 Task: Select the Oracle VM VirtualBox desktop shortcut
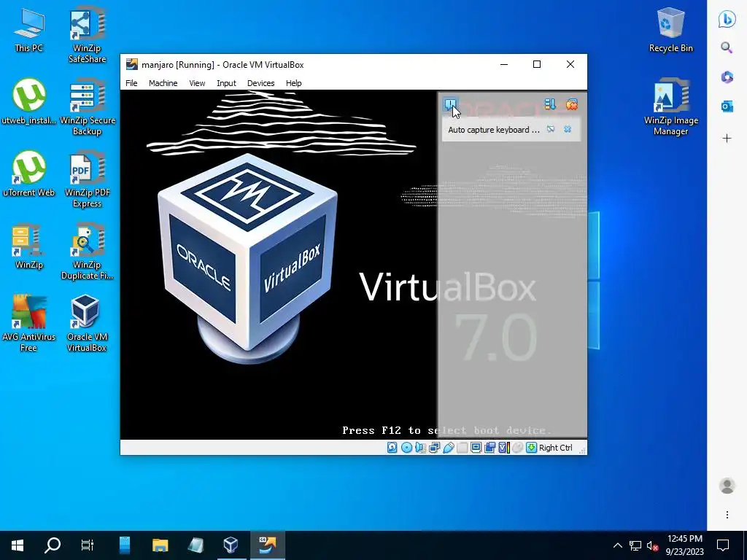click(87, 324)
